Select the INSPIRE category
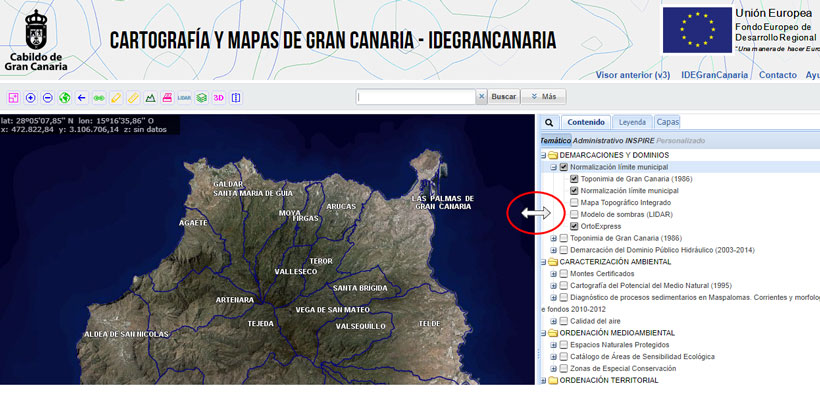 tap(640, 141)
